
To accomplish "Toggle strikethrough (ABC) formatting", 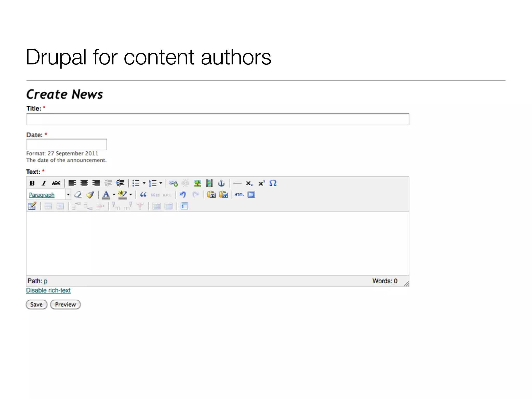I will (56, 183).
